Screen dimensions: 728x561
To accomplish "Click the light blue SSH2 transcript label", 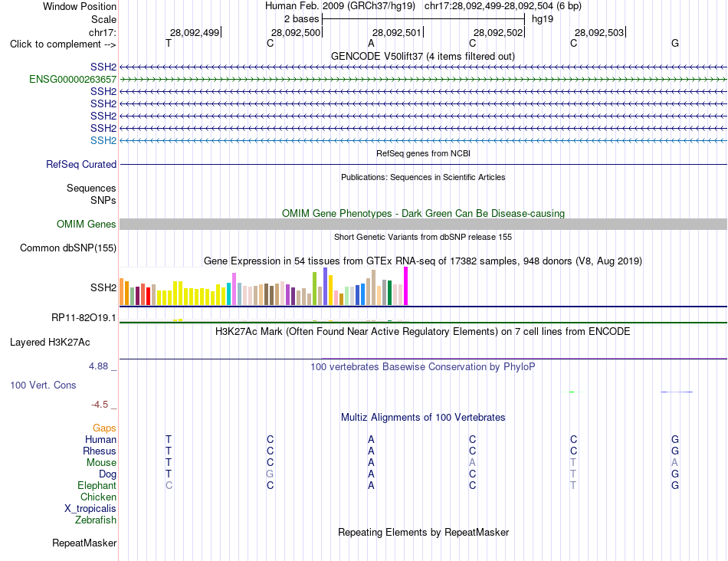I will point(103,140).
